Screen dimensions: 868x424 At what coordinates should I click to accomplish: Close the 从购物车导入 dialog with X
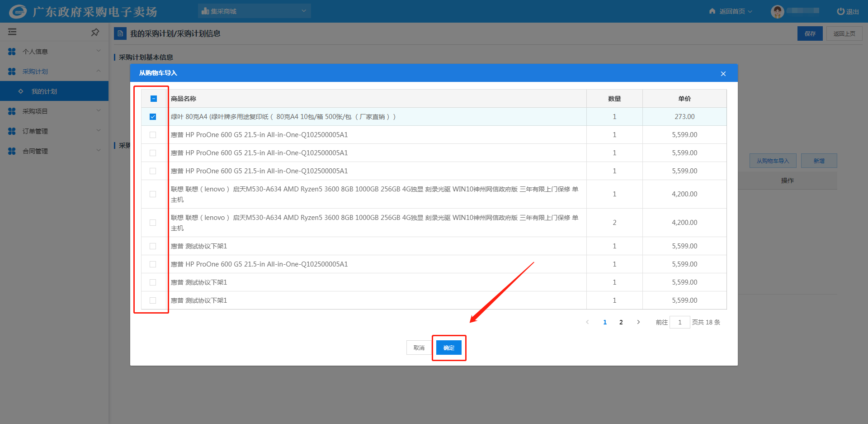pyautogui.click(x=723, y=74)
